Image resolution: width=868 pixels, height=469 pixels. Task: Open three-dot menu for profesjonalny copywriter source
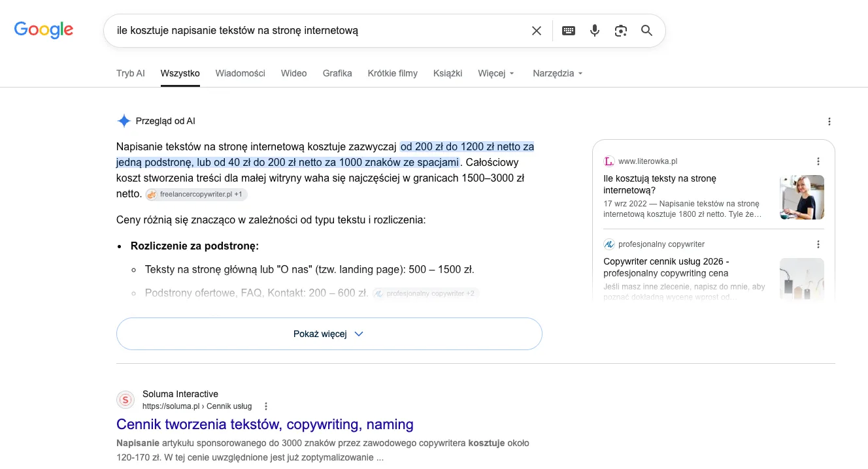[x=818, y=244]
